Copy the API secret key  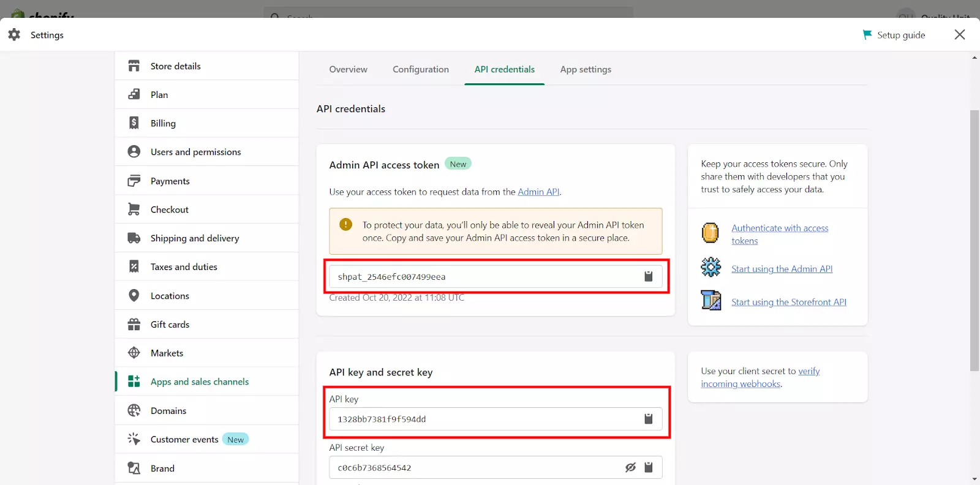(x=648, y=468)
